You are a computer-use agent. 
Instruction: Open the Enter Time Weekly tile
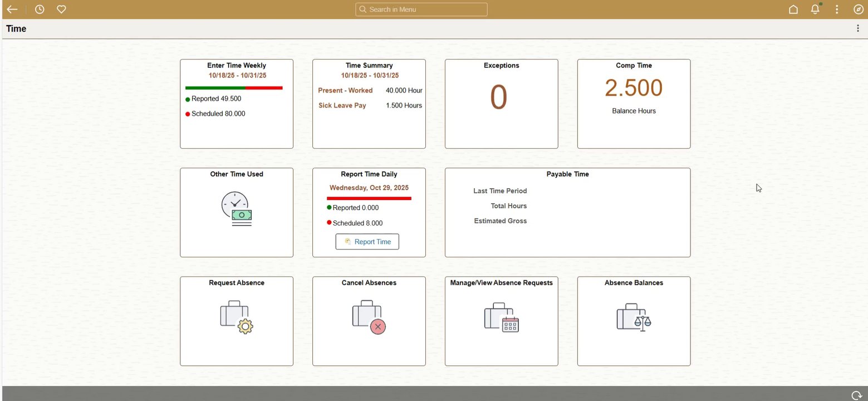click(237, 104)
